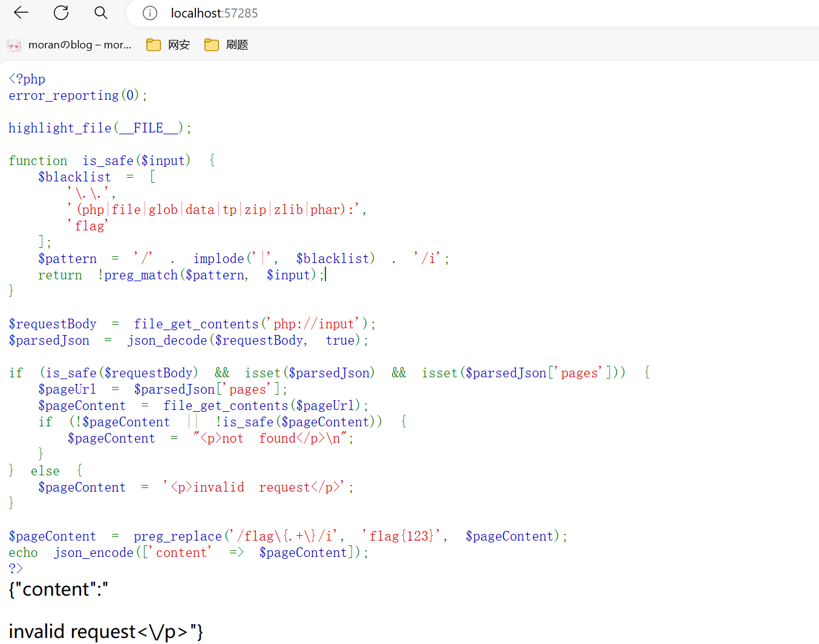Click the localhost:57285 address bar
The image size is (819, 644).
[472, 13]
